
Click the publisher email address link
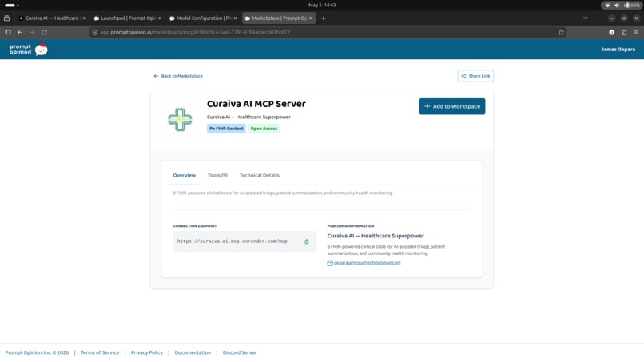(x=367, y=263)
